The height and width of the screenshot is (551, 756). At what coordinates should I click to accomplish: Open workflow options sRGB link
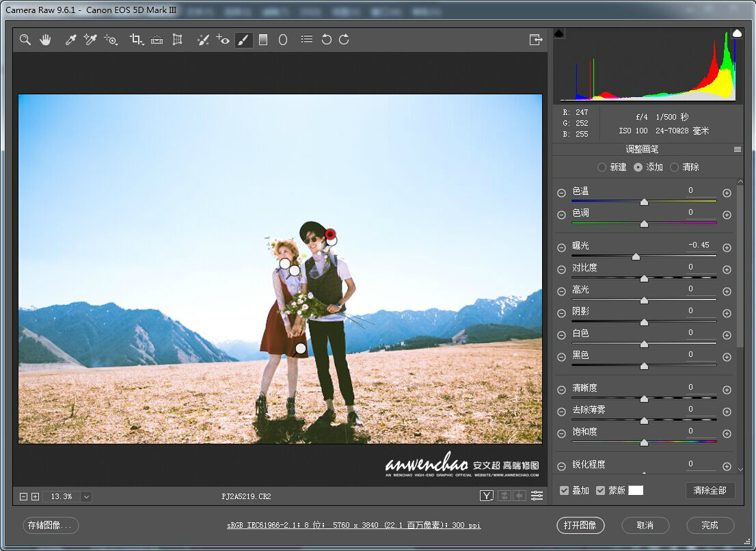pyautogui.click(x=354, y=526)
